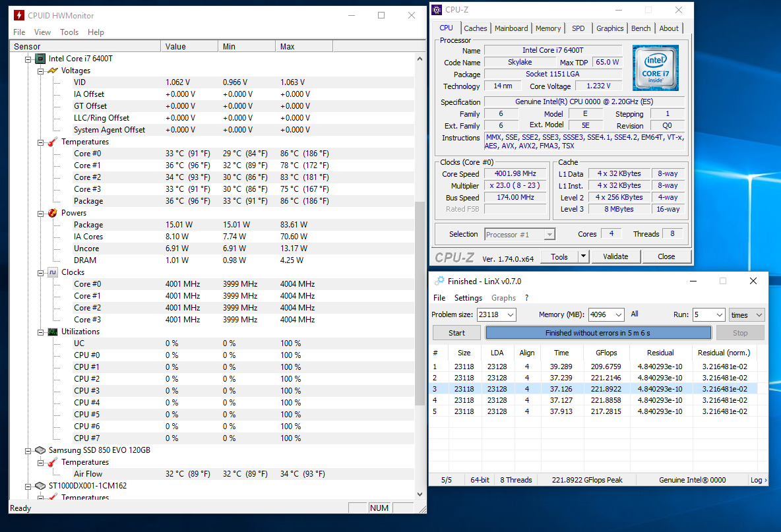
Task: Collapse the Voltages tree node
Action: 41,71
